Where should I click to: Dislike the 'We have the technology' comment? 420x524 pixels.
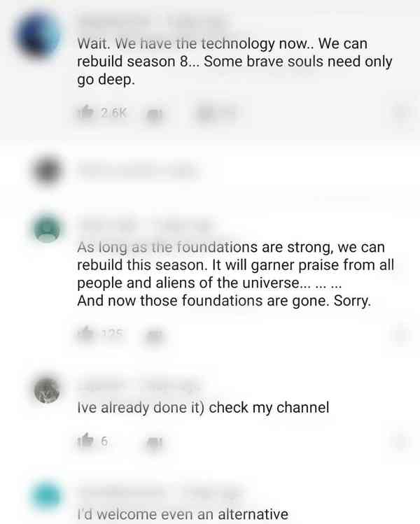tap(155, 114)
